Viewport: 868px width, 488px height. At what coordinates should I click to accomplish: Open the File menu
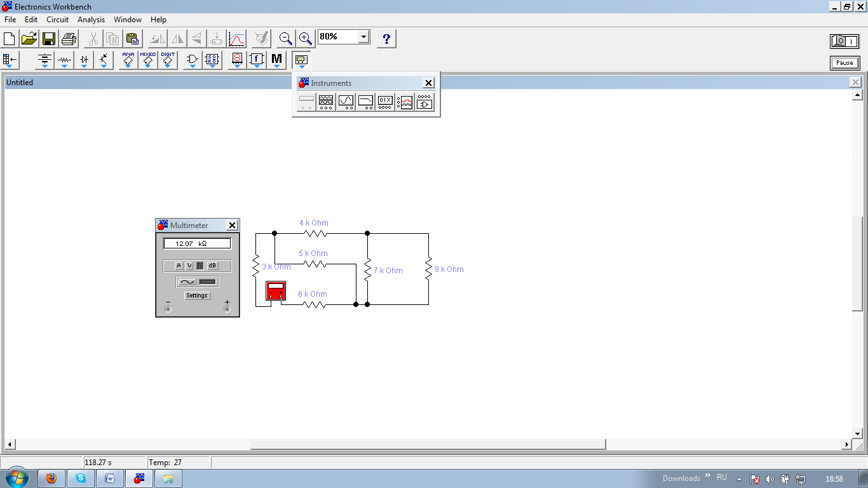click(x=10, y=20)
